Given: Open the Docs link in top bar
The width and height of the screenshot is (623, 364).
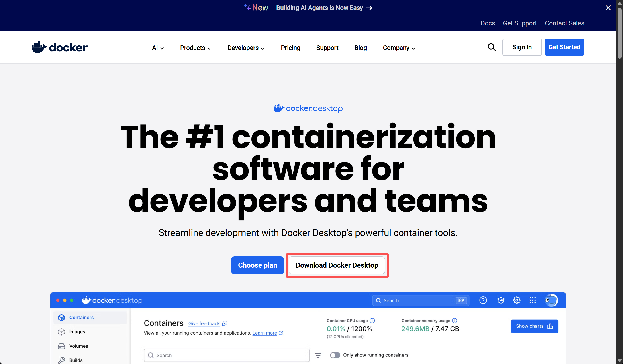Looking at the screenshot, I should (x=488, y=23).
